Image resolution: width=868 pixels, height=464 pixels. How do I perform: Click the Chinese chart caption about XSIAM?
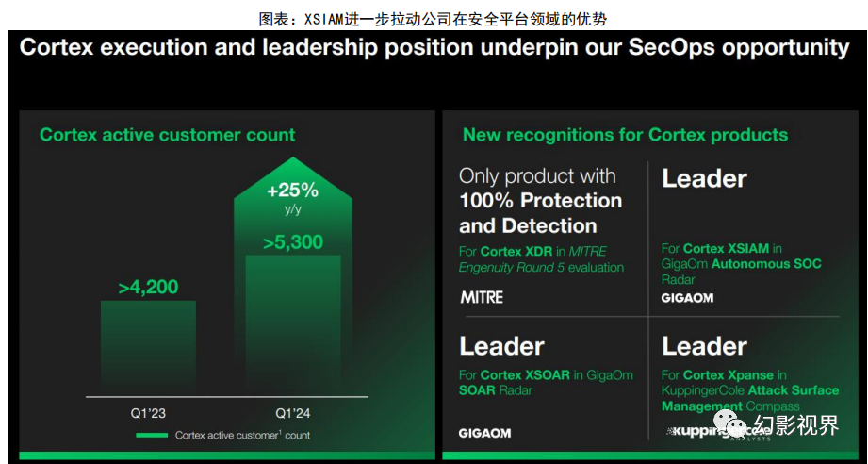(x=433, y=19)
